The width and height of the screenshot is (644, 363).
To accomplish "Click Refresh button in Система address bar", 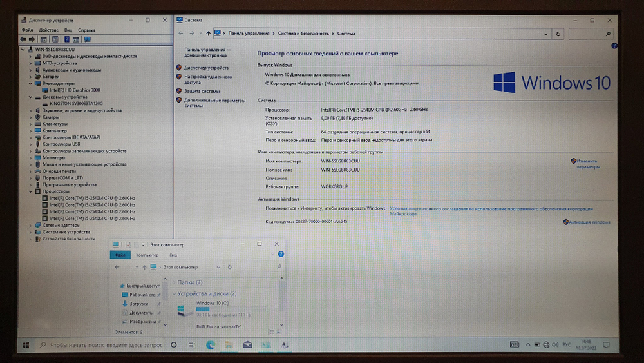I will pos(558,34).
